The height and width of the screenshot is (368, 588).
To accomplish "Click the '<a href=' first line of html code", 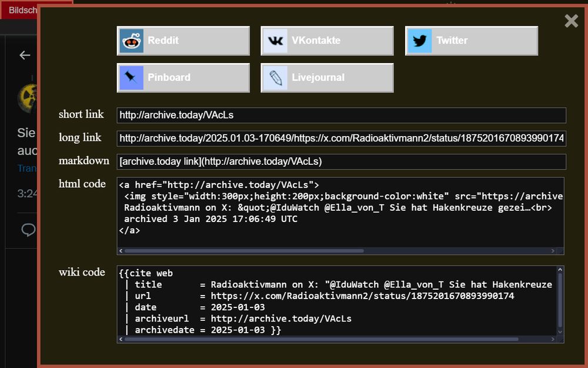I will [219, 185].
